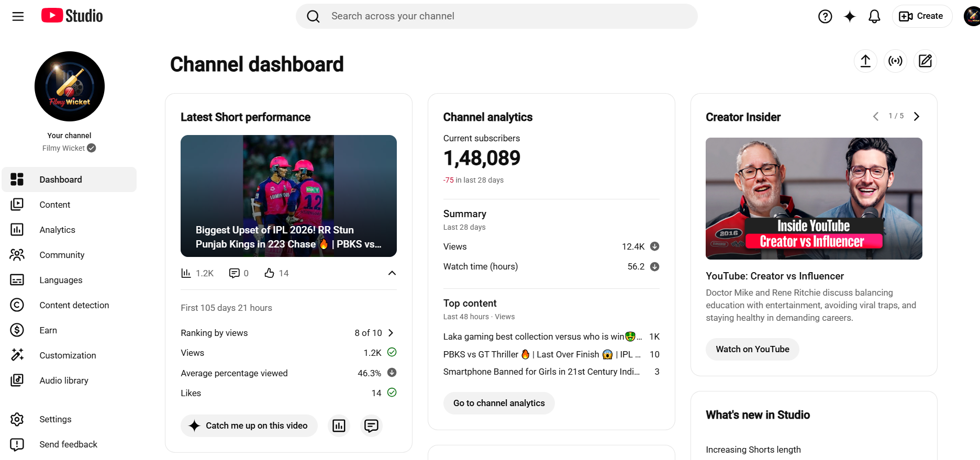Go to next Creator Insider card

click(916, 116)
